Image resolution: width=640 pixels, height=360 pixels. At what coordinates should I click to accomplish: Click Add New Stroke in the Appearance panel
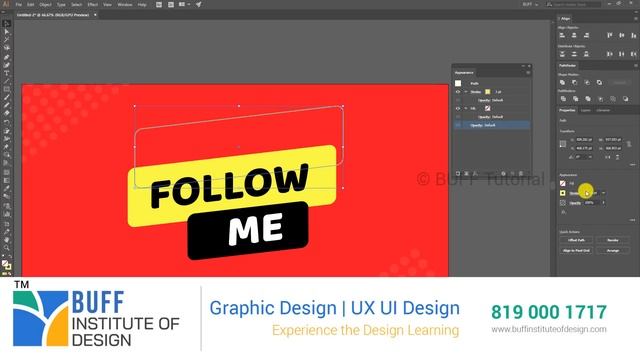coord(458,174)
